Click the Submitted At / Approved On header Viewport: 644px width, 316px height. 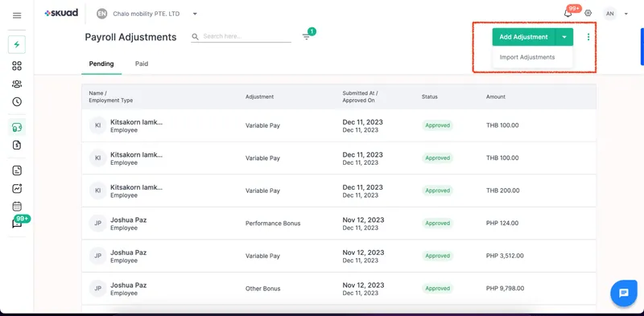360,96
